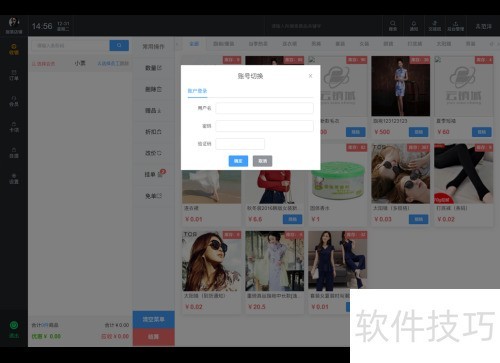Select the 全部 category tab
The width and height of the screenshot is (500, 363).
coord(194,44)
